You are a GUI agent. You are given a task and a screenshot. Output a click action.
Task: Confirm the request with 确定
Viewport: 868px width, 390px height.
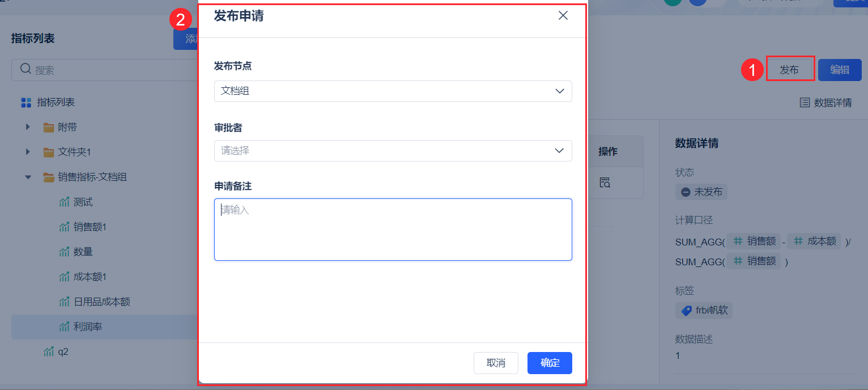[550, 363]
